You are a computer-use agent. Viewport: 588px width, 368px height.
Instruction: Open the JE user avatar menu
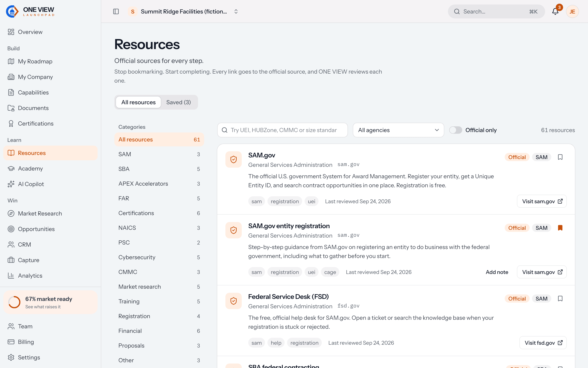pos(572,11)
